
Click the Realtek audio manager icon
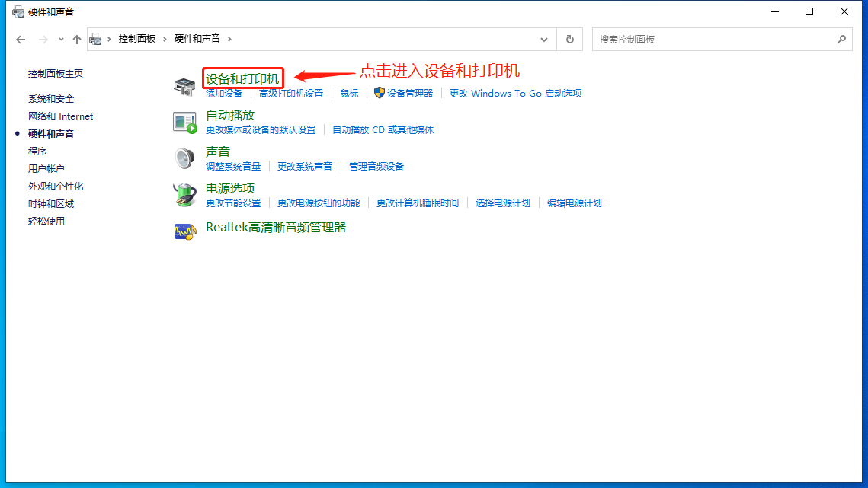pos(184,231)
